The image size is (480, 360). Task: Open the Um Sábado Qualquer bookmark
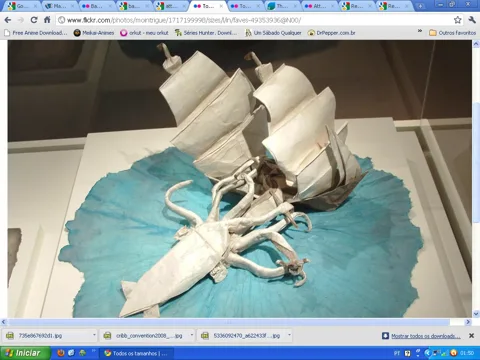273,33
